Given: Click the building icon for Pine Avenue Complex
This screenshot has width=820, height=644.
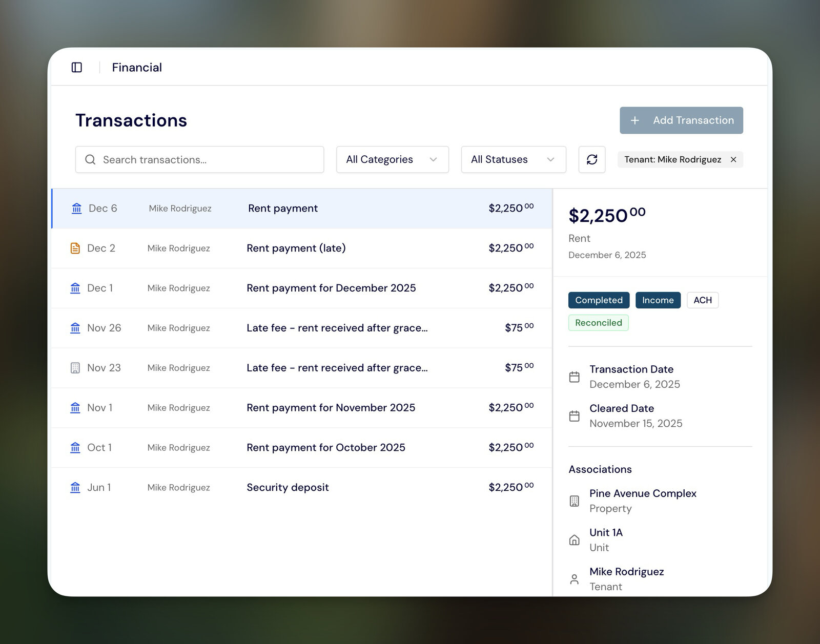Looking at the screenshot, I should coord(575,501).
